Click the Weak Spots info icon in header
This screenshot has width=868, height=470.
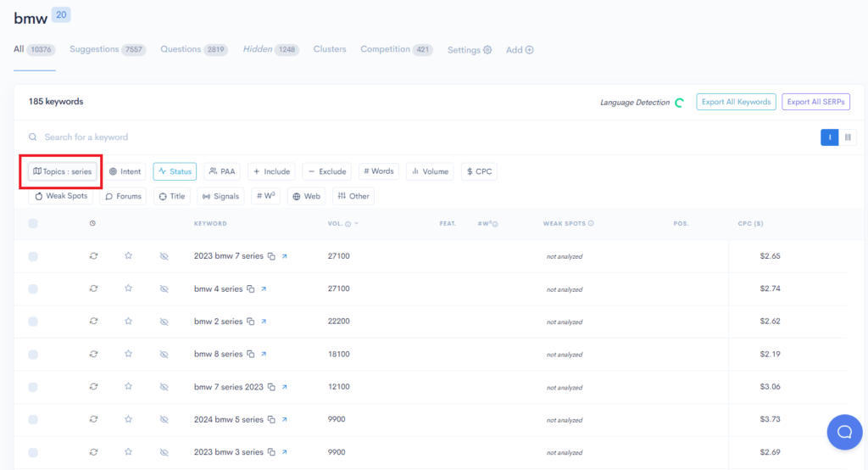point(591,223)
